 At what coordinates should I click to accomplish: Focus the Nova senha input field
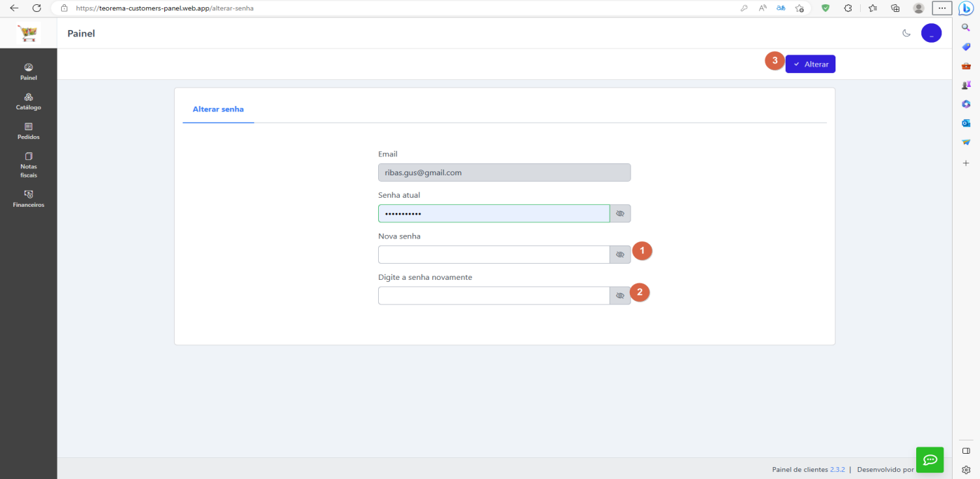pos(494,255)
